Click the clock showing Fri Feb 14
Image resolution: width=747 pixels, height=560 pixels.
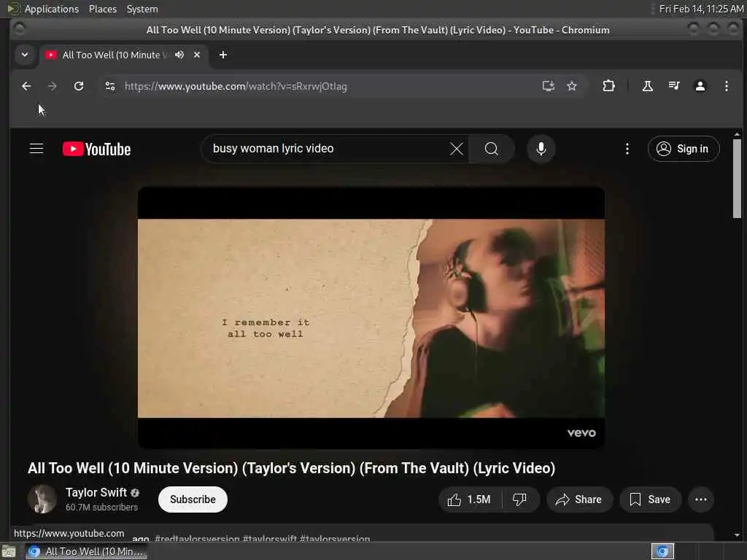[701, 9]
